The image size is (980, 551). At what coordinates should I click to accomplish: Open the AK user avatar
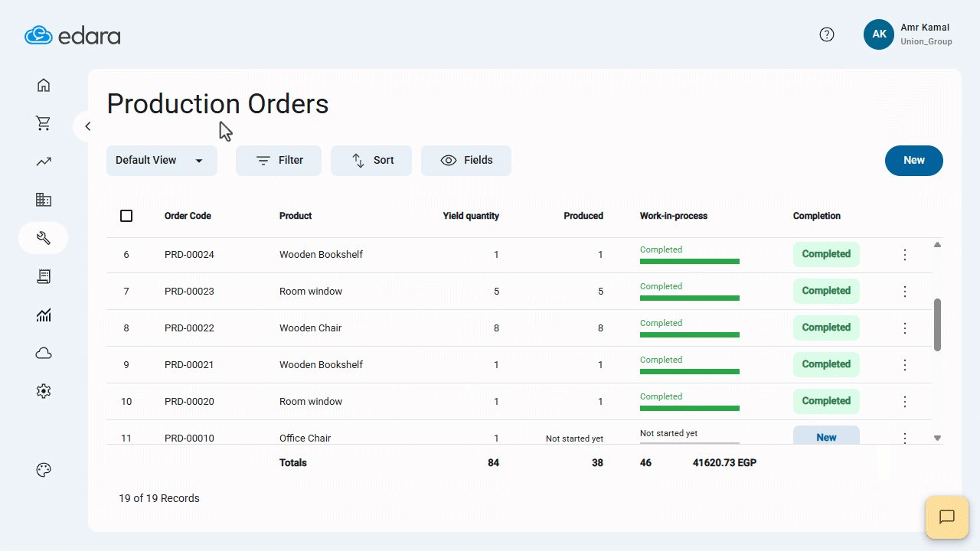point(879,34)
